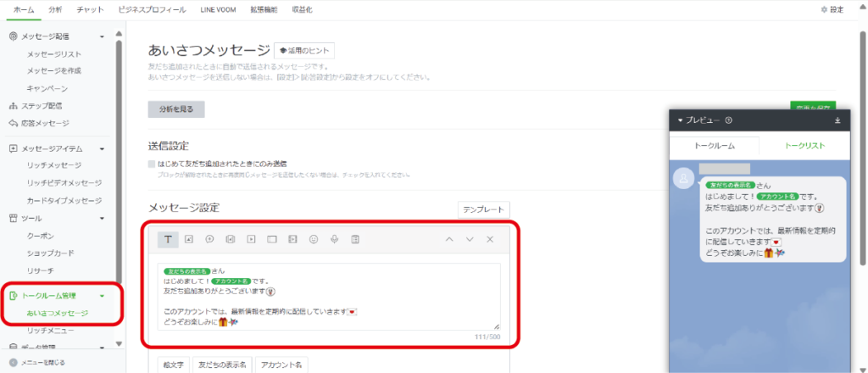Click the 活用のヒント button
Image resolution: width=868 pixels, height=373 pixels.
click(304, 50)
